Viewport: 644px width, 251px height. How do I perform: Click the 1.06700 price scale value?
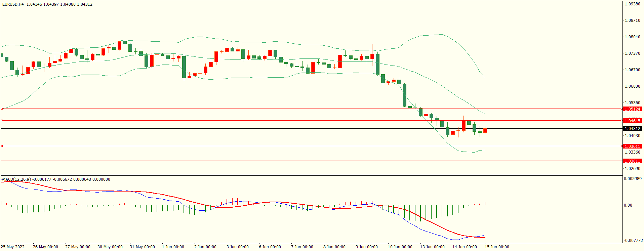point(632,70)
